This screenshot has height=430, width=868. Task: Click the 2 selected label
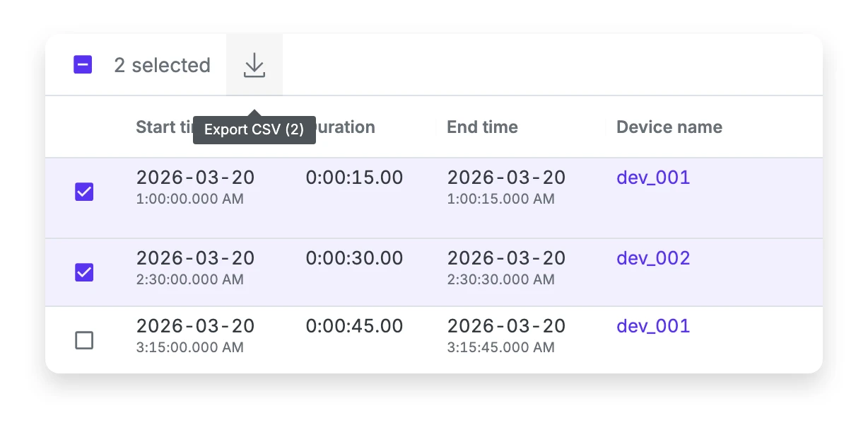coord(162,65)
